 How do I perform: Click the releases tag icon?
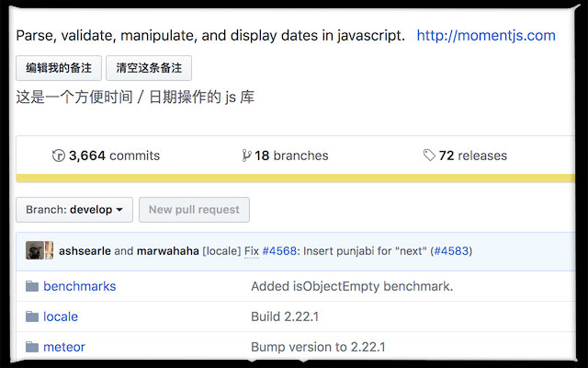tap(429, 155)
